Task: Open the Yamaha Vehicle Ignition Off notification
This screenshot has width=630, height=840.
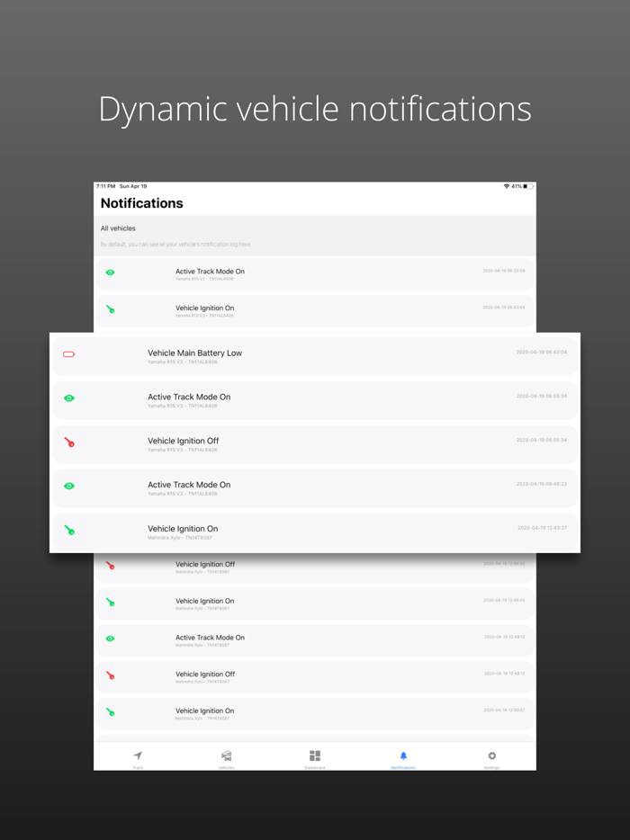Action: pos(183,442)
